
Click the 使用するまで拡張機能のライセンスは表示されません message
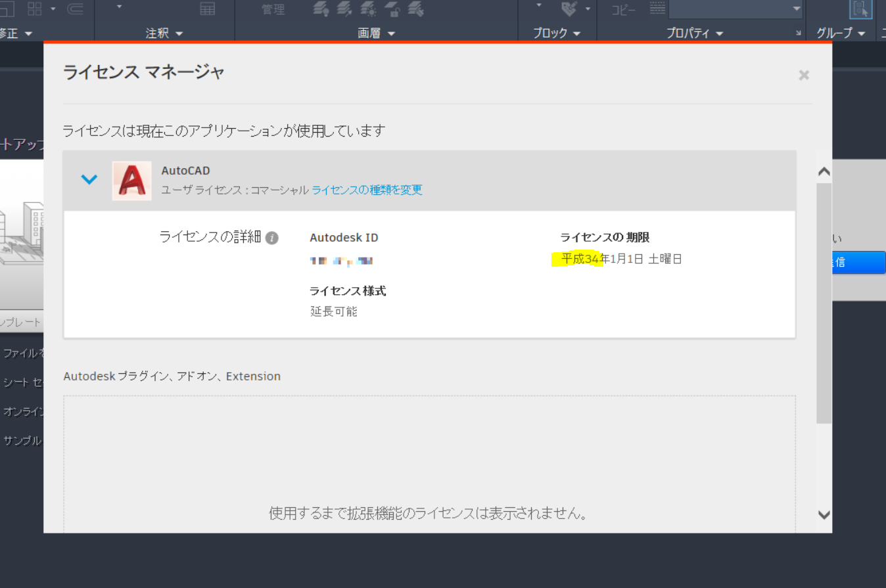coord(428,513)
